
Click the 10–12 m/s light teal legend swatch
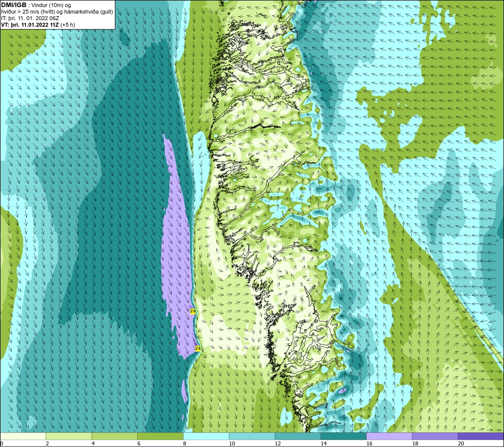[251, 436]
